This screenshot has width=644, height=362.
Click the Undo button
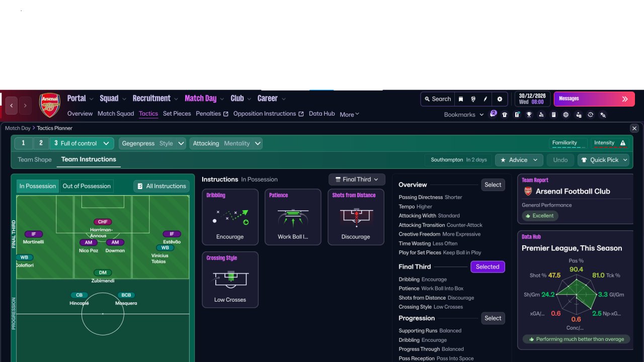pos(560,160)
